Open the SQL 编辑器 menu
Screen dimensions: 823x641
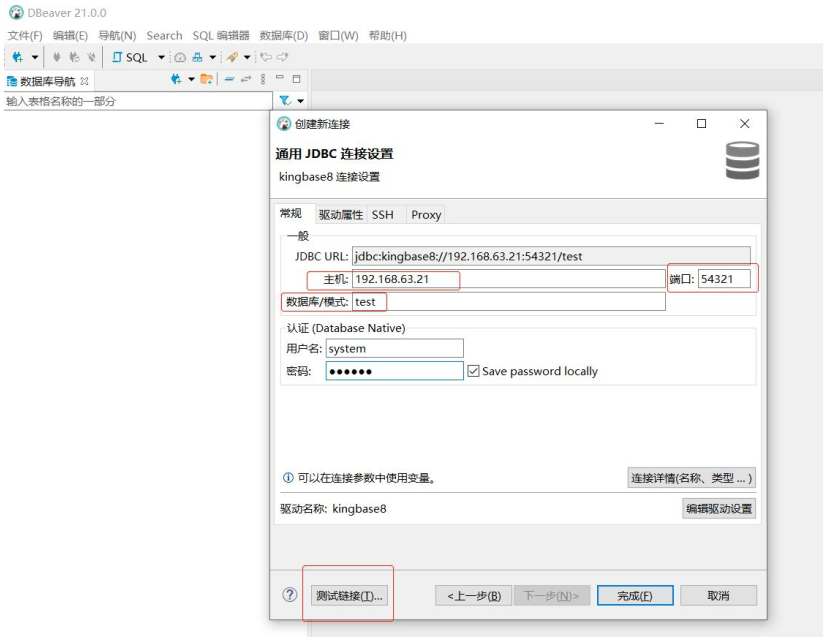coord(221,36)
